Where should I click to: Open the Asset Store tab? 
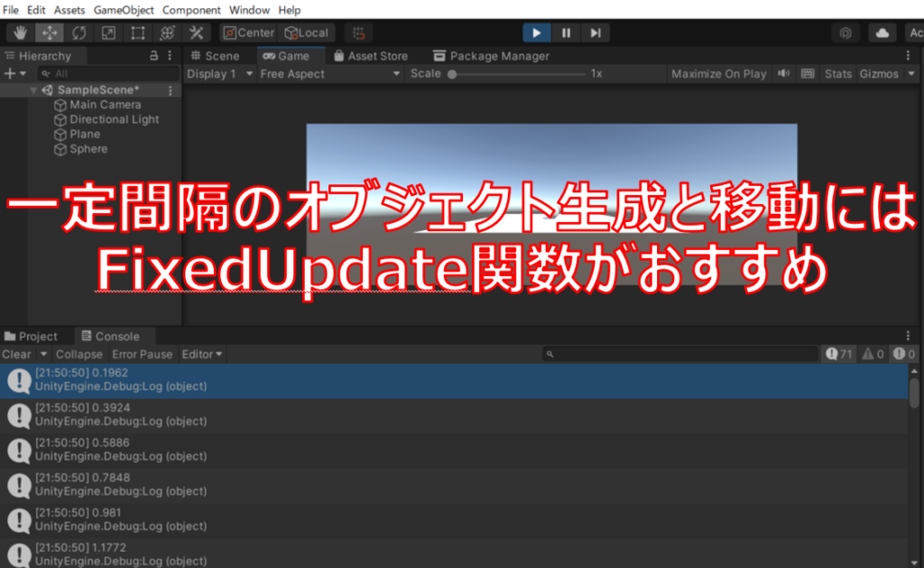point(370,55)
